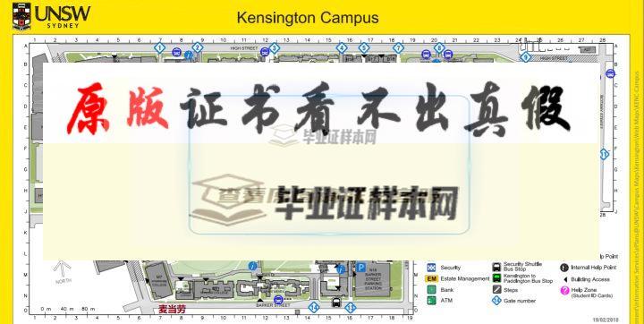Click the 'BARKER STREET' road label
The image size is (644, 324).
pyautogui.click(x=273, y=305)
